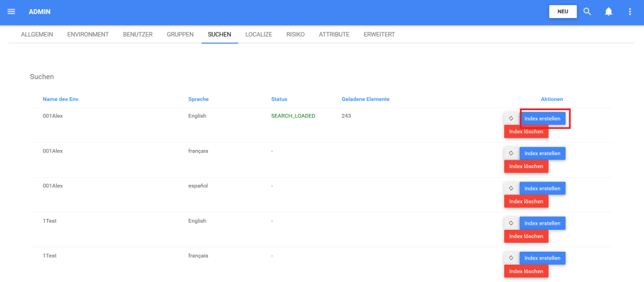Click 1Test name in the English row

pos(50,221)
